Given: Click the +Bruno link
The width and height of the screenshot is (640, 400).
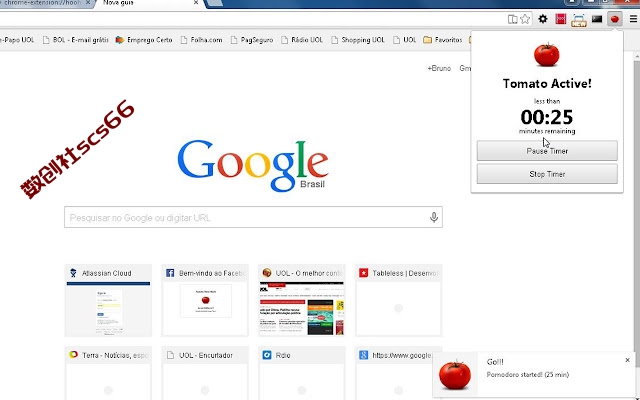Looking at the screenshot, I should point(439,68).
